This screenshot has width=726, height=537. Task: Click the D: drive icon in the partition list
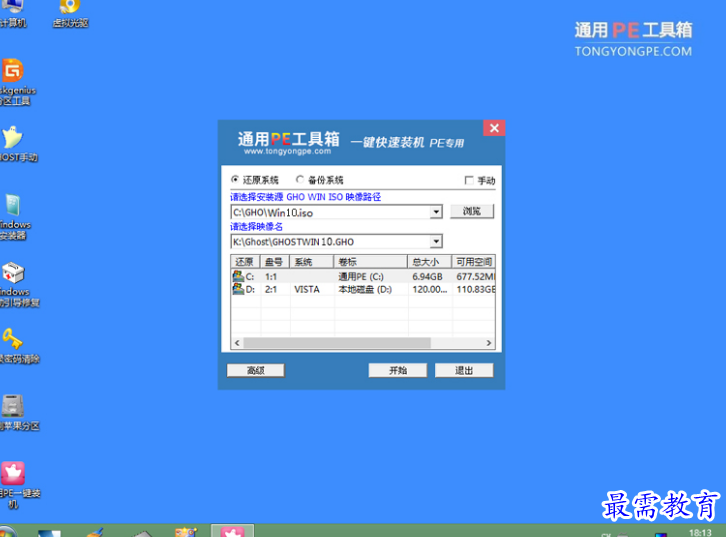tap(238, 289)
